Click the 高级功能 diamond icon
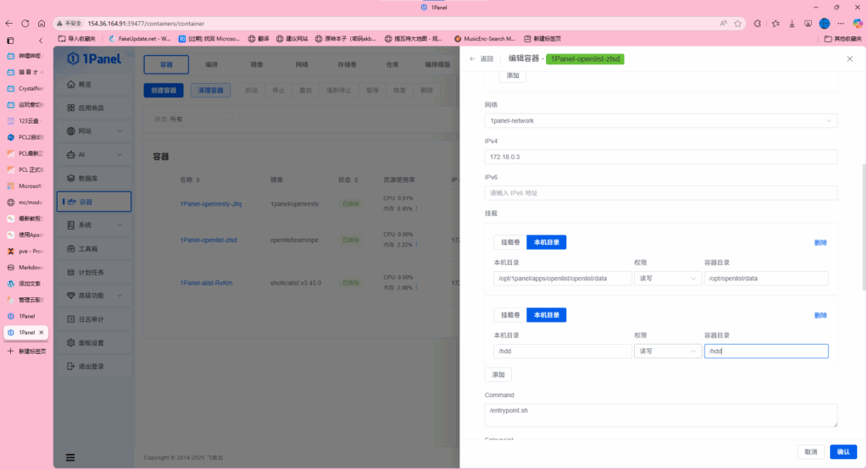 tap(71, 296)
